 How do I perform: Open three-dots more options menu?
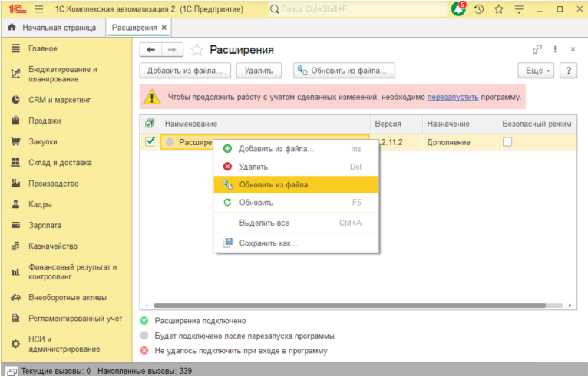pyautogui.click(x=555, y=49)
